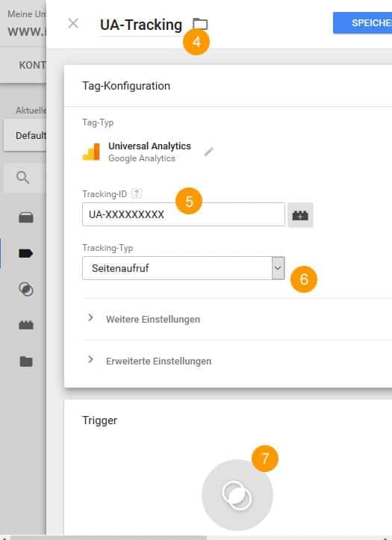Click the Universal Analytics logo icon
The image size is (392, 540).
[92, 152]
